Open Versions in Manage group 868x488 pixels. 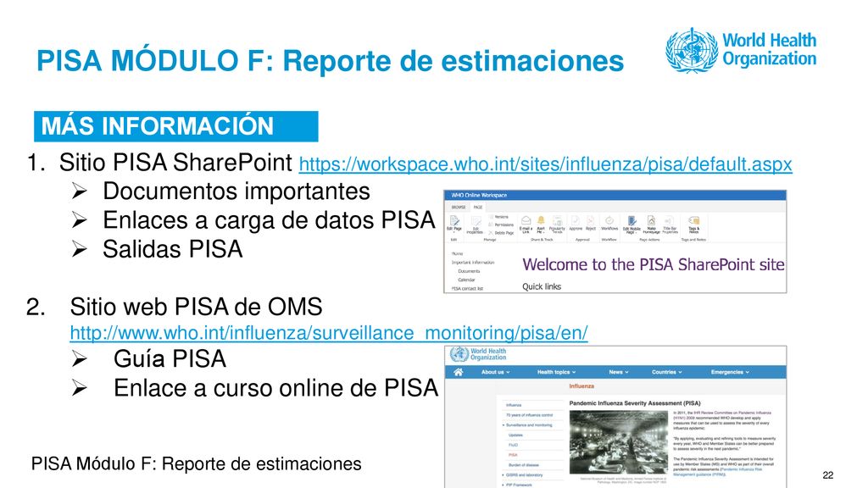[x=498, y=217]
